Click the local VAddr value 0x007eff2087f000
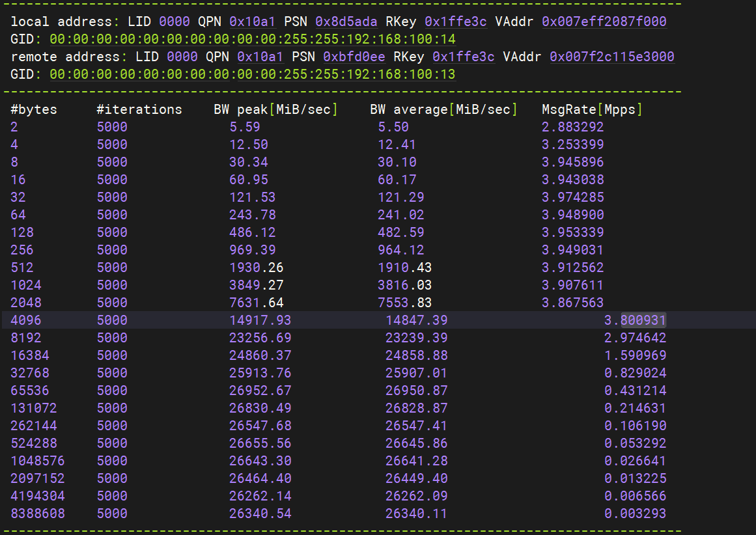This screenshot has width=756, height=535. click(x=604, y=21)
